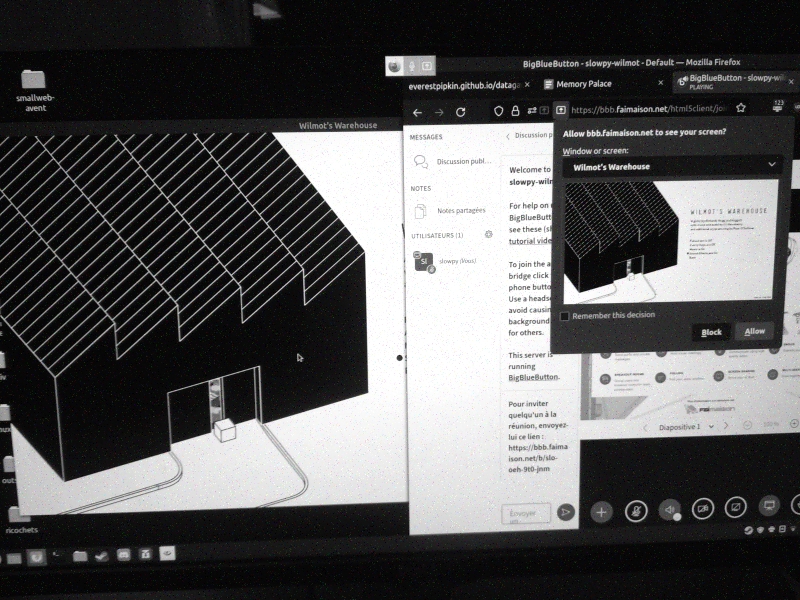Follow the BigBlueButton link in chat
This screenshot has height=600, width=800.
click(x=534, y=378)
